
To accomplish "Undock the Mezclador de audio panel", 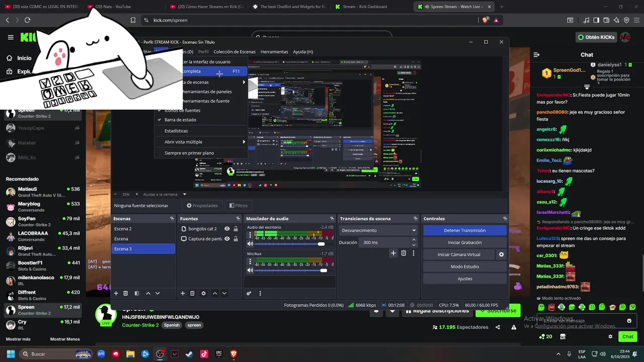I will [332, 219].
